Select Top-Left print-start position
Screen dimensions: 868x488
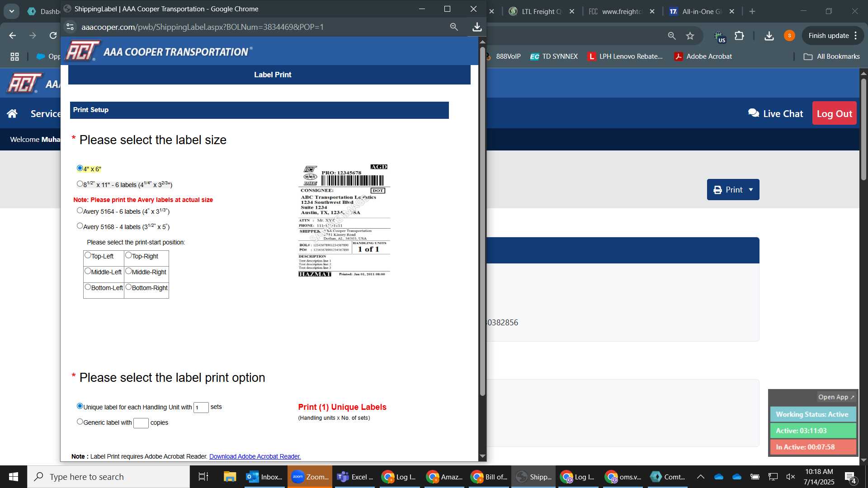[88, 255]
